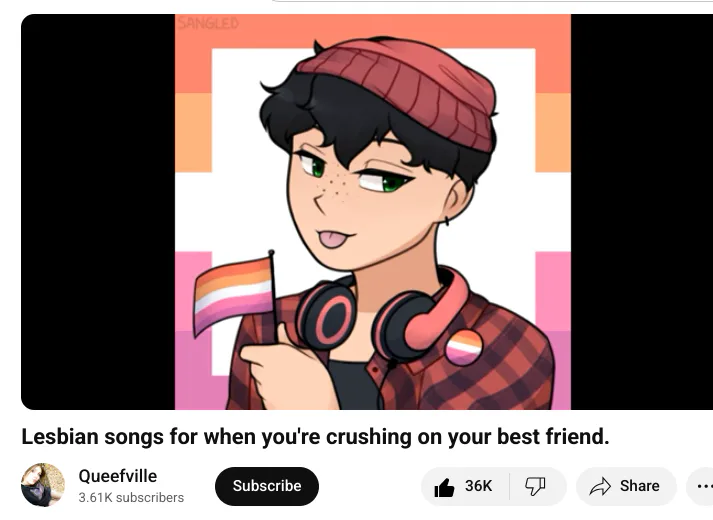
Task: Click the 3.61K subscribers text
Action: click(131, 498)
